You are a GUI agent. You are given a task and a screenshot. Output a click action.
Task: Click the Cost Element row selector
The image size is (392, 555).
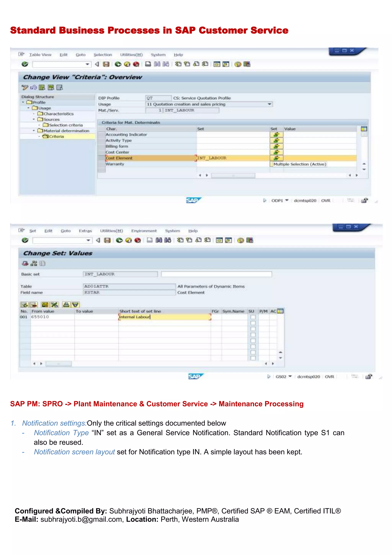point(101,158)
